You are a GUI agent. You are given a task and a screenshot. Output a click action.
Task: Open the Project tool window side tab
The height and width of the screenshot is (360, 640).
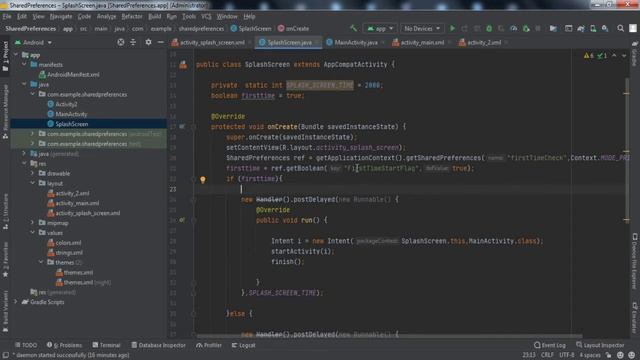coord(5,57)
